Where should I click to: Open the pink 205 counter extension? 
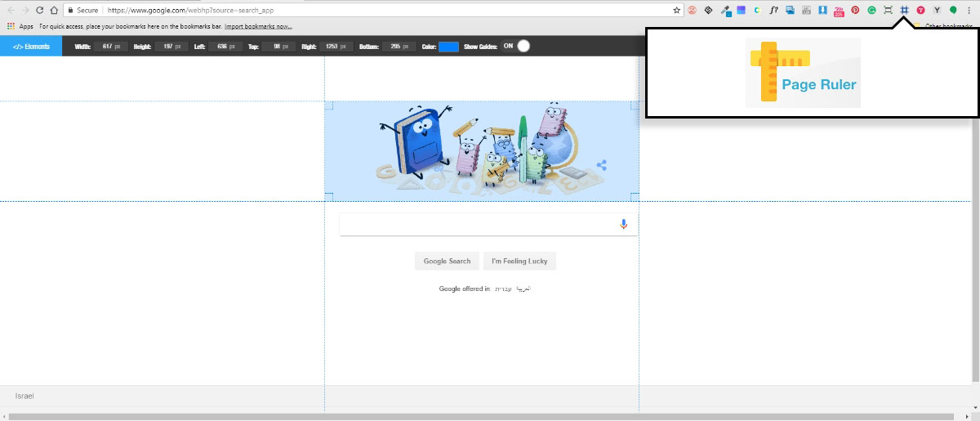(839, 11)
